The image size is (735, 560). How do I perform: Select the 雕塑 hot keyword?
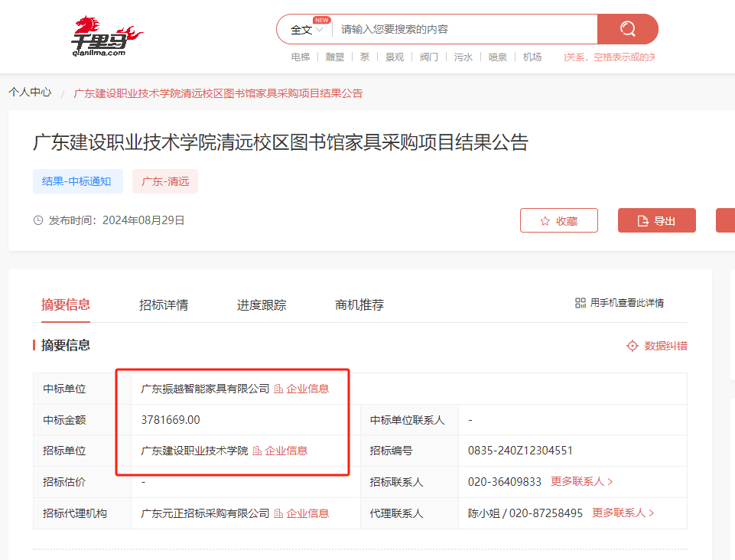(x=335, y=57)
